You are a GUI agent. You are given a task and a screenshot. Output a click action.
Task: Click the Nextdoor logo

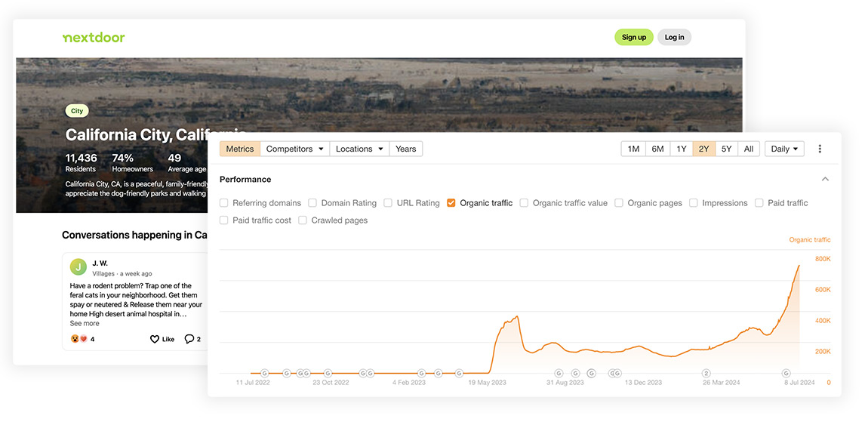tap(94, 38)
